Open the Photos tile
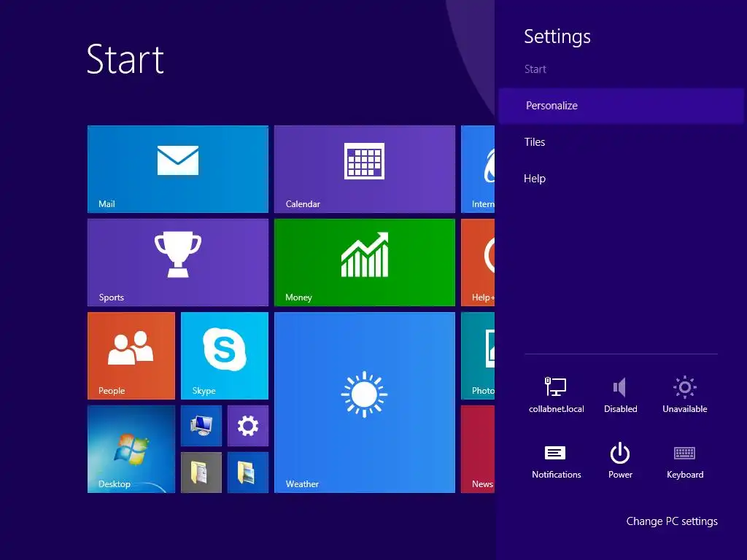The width and height of the screenshot is (747, 560). click(478, 356)
